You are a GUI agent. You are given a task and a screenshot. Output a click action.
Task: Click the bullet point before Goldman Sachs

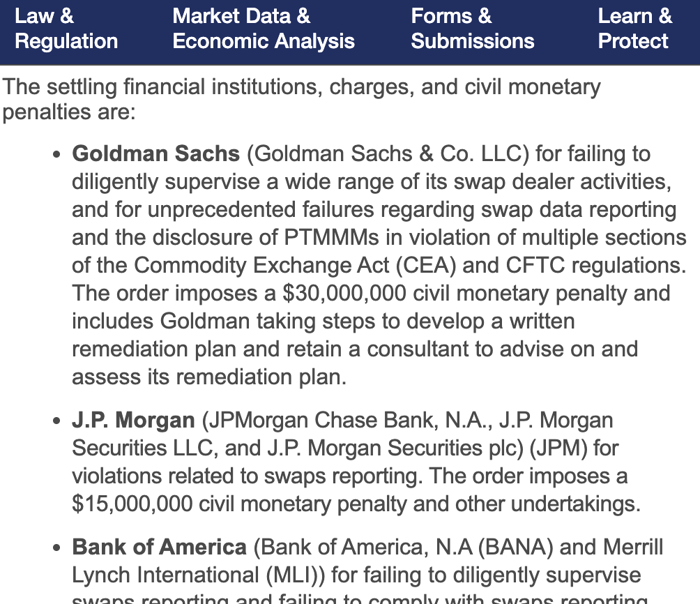(58, 154)
